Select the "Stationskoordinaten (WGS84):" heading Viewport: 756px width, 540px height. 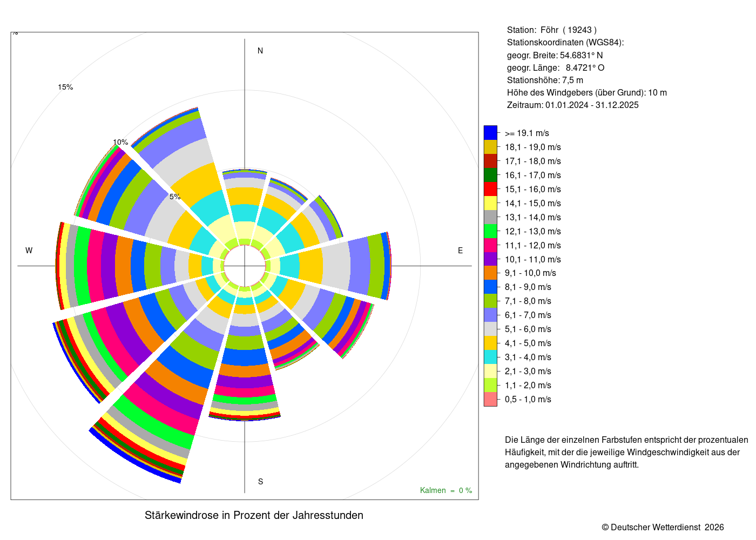click(x=565, y=43)
